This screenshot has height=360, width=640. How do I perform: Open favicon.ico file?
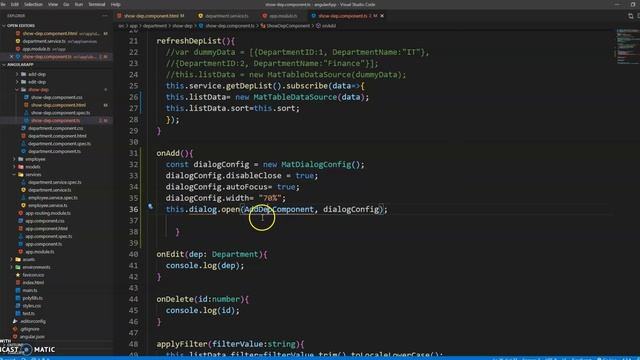pyautogui.click(x=33, y=275)
